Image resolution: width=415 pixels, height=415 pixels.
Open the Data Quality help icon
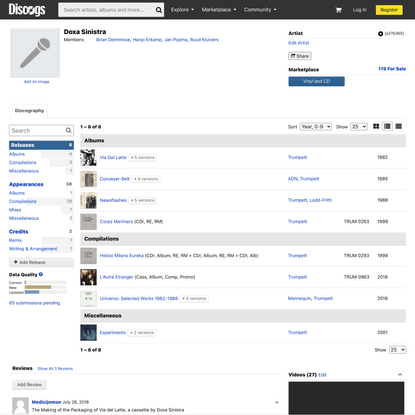[41, 274]
